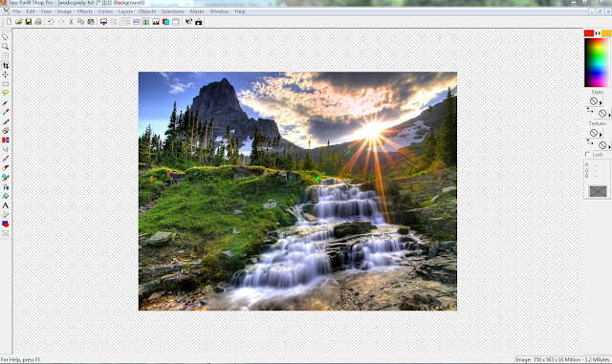Toggle the Layer Palette red-cyan button

(x=165, y=22)
